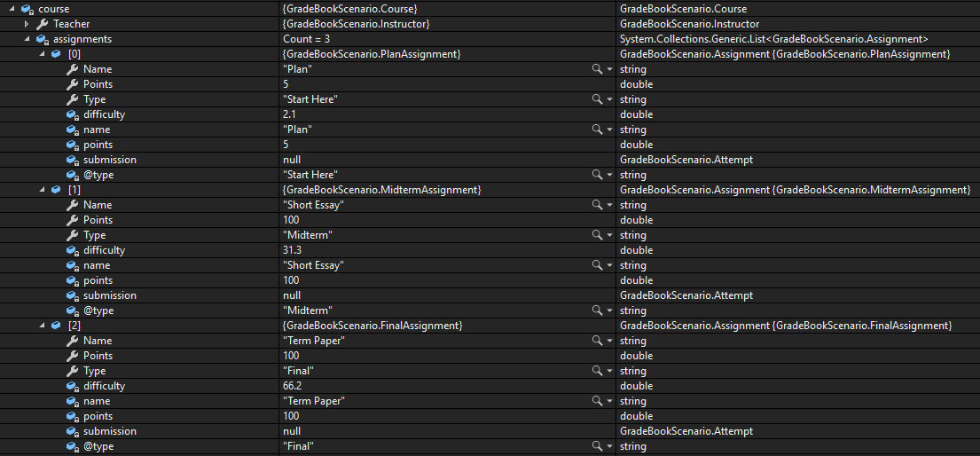The width and height of the screenshot is (980, 456).
Task: Click the field icon beside @type "Start Here"
Action: click(x=73, y=175)
